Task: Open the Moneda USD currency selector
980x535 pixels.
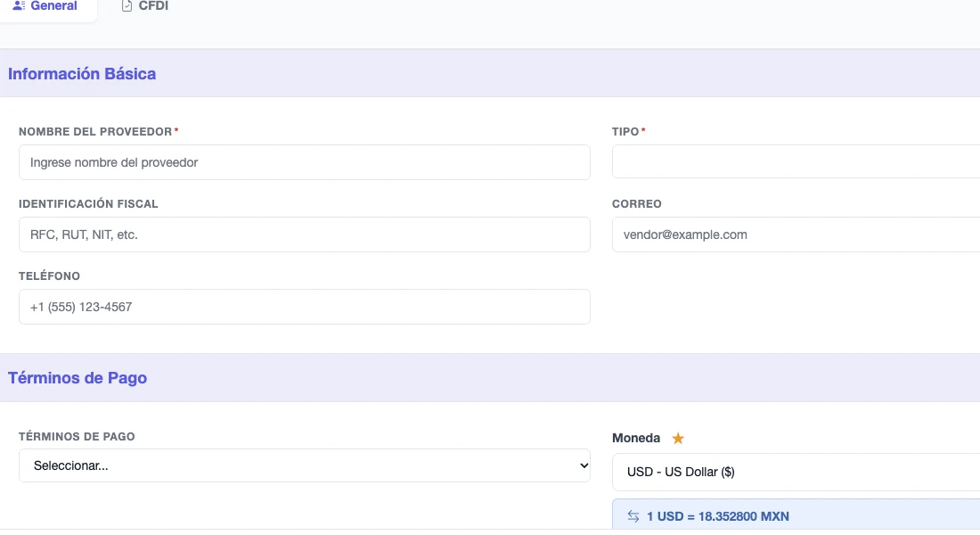Action: coord(796,472)
